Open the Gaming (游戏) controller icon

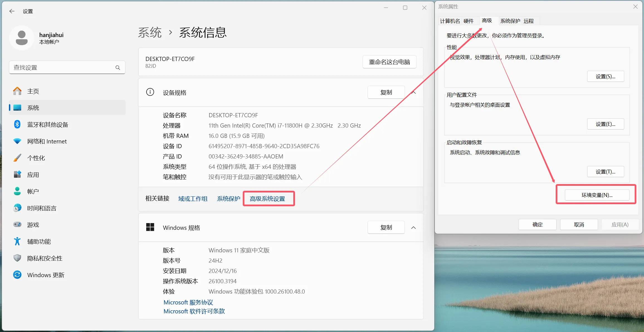[x=17, y=224]
